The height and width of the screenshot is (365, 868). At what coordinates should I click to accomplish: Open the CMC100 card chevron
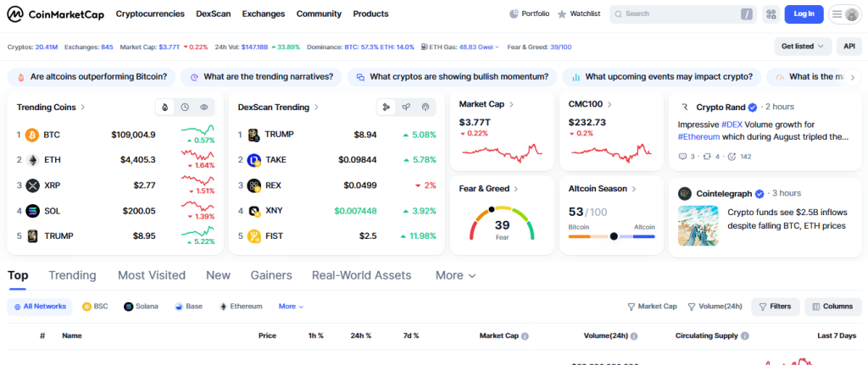[x=609, y=104]
